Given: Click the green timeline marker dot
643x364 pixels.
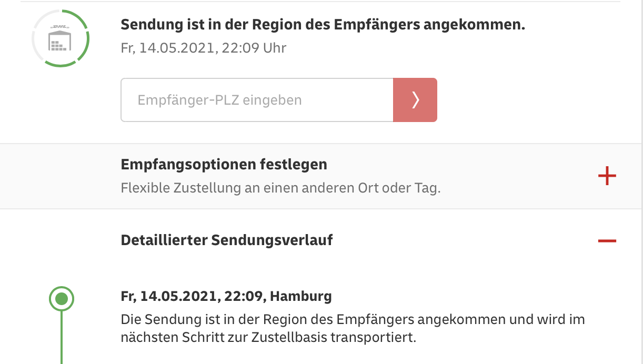Looking at the screenshot, I should tap(62, 299).
